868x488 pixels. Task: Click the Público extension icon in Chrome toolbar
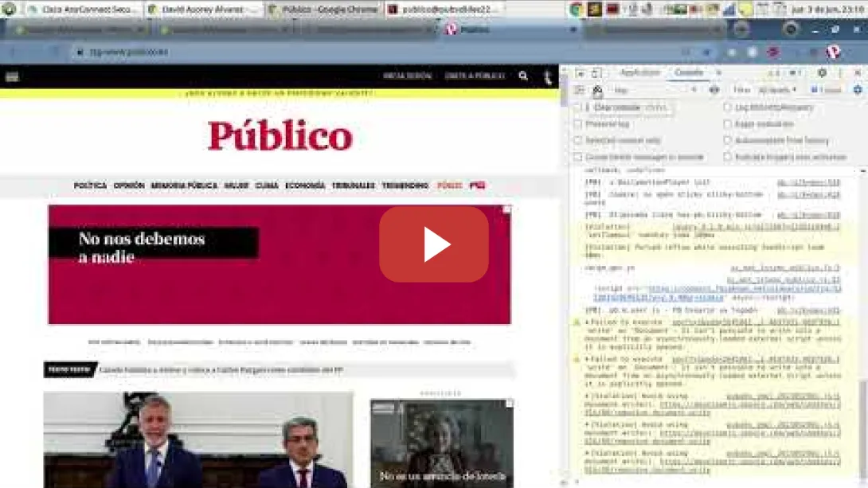(833, 52)
